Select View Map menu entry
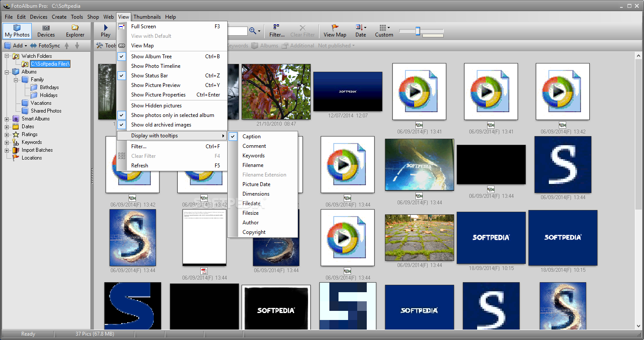 click(172, 46)
